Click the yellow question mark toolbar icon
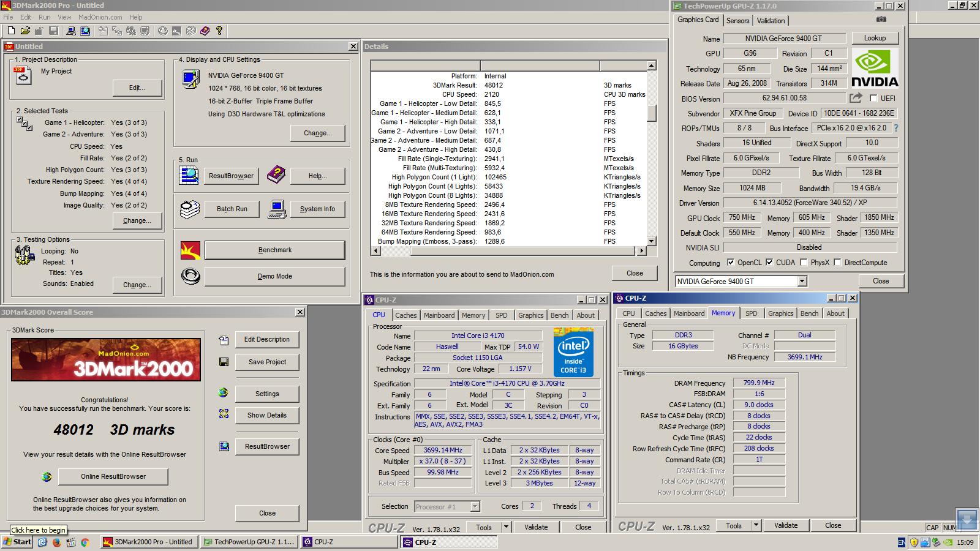980x551 pixels. 219,31
